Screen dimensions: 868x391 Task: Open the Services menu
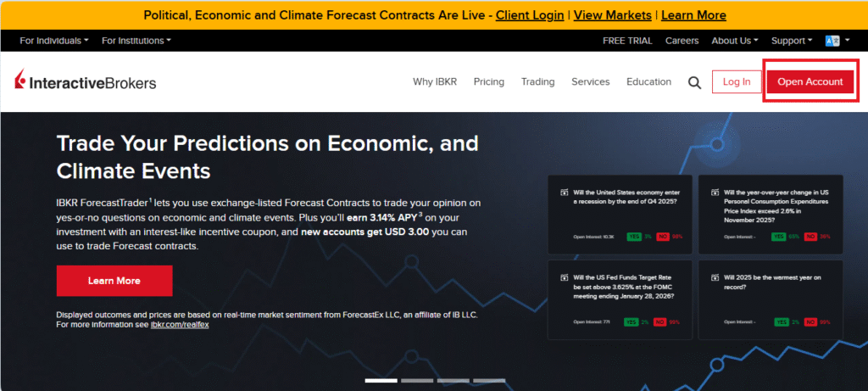click(591, 82)
